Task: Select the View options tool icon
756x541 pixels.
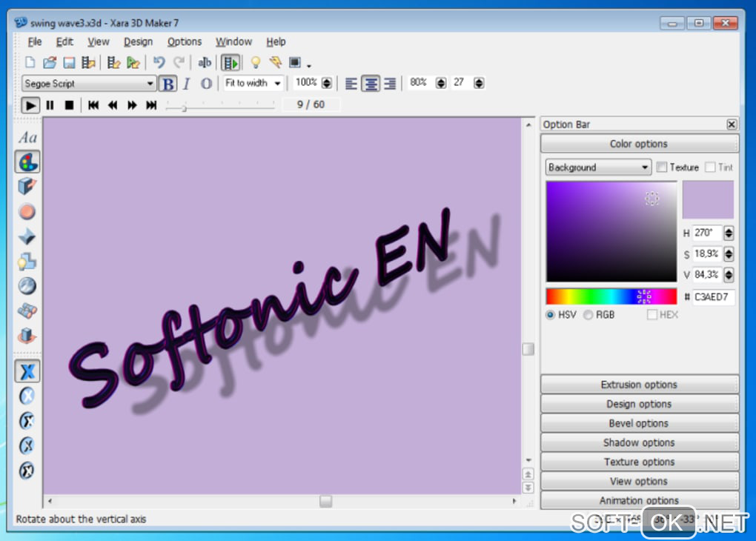Action: click(x=27, y=311)
